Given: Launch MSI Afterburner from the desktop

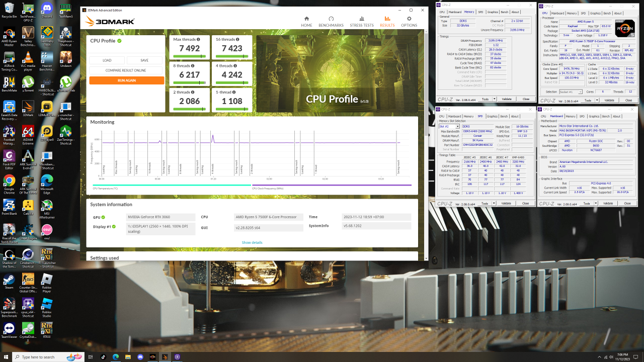Looking at the screenshot, I should [47, 208].
